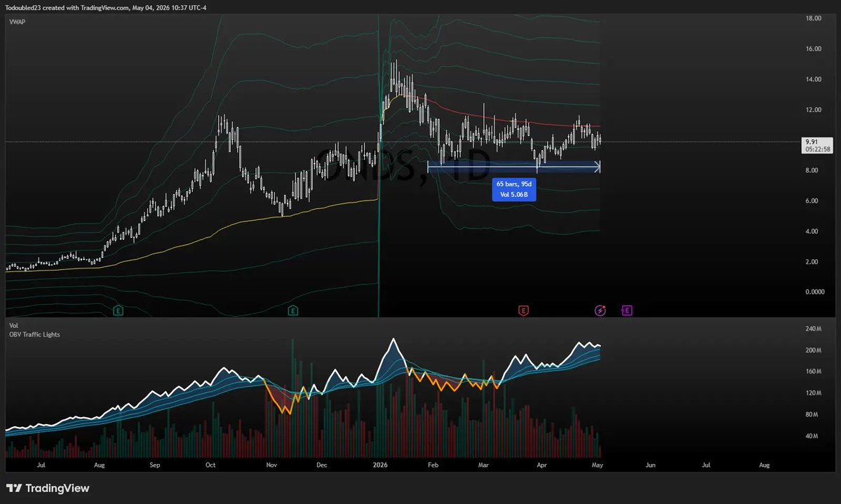Click the 18.00 price axis label
Image resolution: width=841 pixels, height=504 pixels.
[x=813, y=18]
